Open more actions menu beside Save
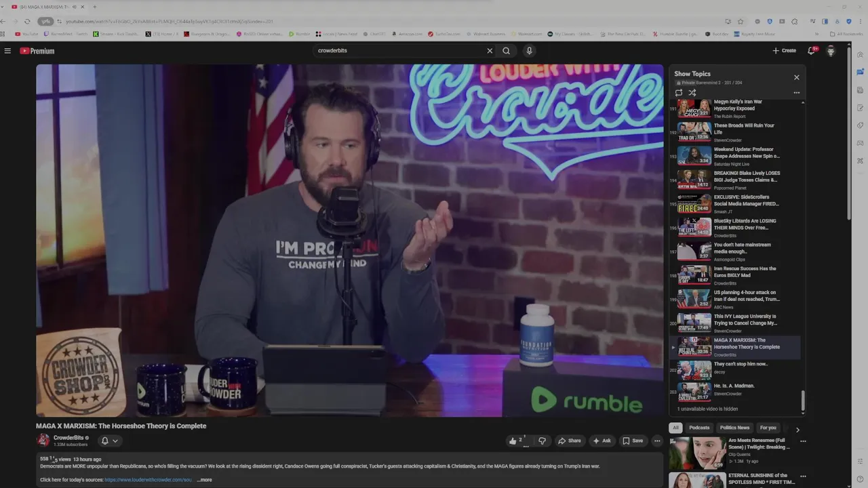Image resolution: width=868 pixels, height=488 pixels. 657,441
